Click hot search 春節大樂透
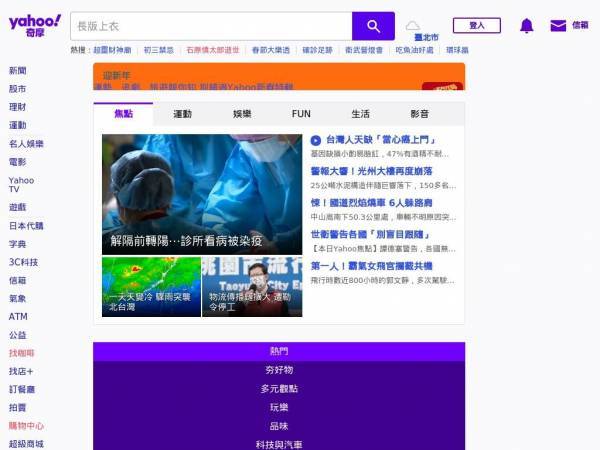The width and height of the screenshot is (600, 450). point(271,50)
